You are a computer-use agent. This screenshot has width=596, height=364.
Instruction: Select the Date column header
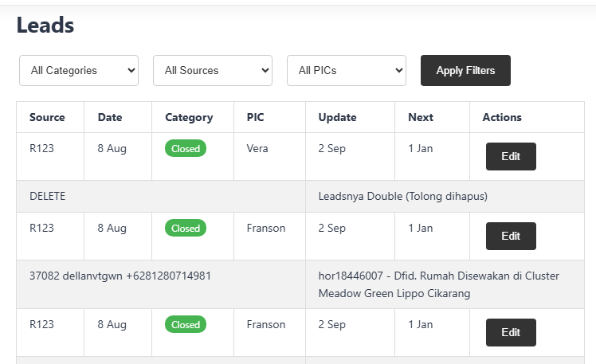pyautogui.click(x=110, y=117)
